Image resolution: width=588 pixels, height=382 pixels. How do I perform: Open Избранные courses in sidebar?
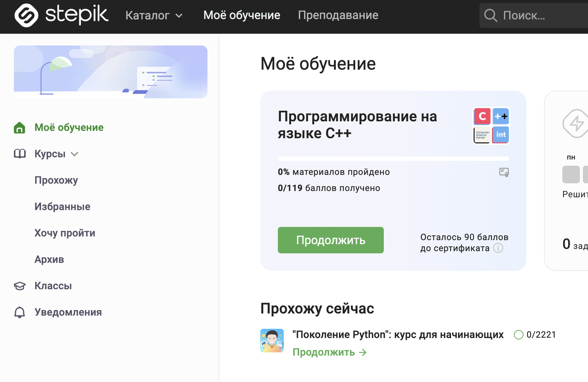pos(62,207)
